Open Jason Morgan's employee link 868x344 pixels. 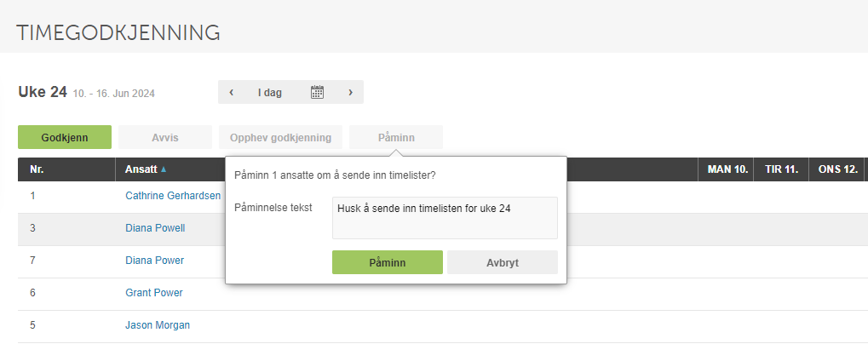point(158,324)
